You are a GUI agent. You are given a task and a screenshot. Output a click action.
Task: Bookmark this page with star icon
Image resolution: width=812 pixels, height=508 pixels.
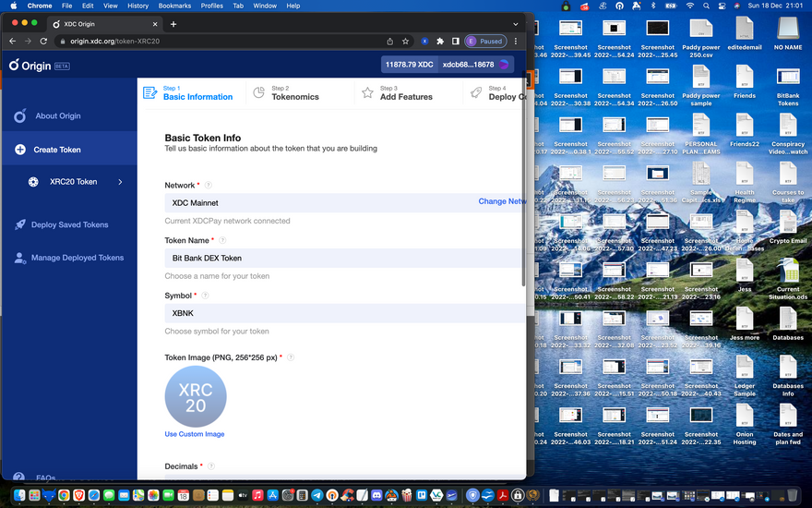405,42
